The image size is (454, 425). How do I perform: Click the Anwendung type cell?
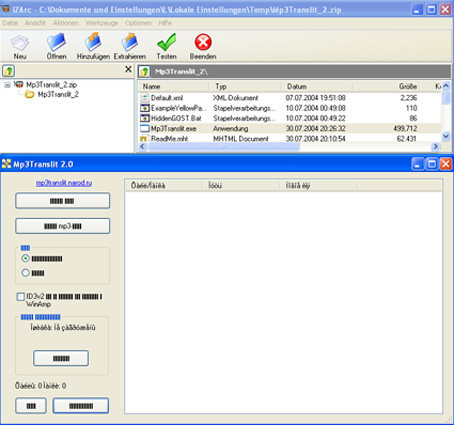click(230, 129)
